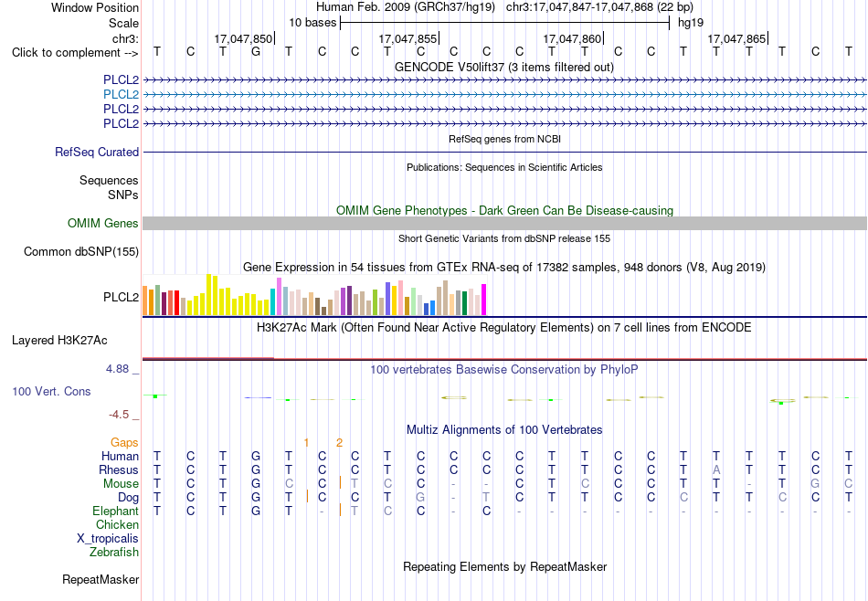Viewport: 868px width, 601px height.
Task: Click the 4.88 upper conservation scale value
Action: coord(117,369)
